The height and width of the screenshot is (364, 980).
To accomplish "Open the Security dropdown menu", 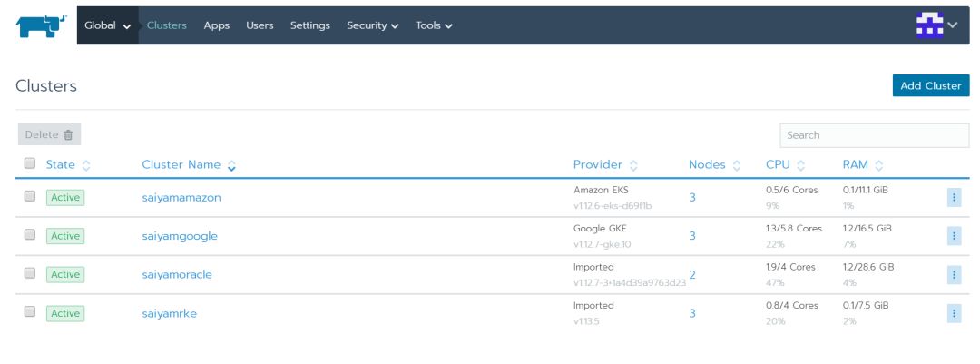I will (372, 25).
